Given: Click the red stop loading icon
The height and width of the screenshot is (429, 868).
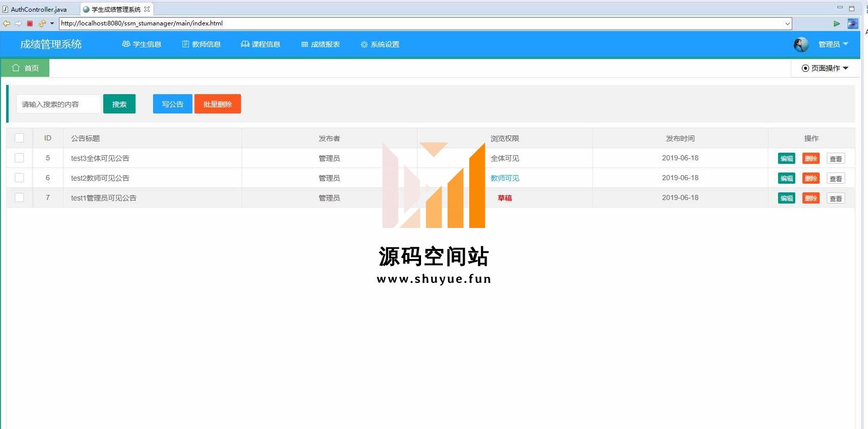Looking at the screenshot, I should [30, 23].
